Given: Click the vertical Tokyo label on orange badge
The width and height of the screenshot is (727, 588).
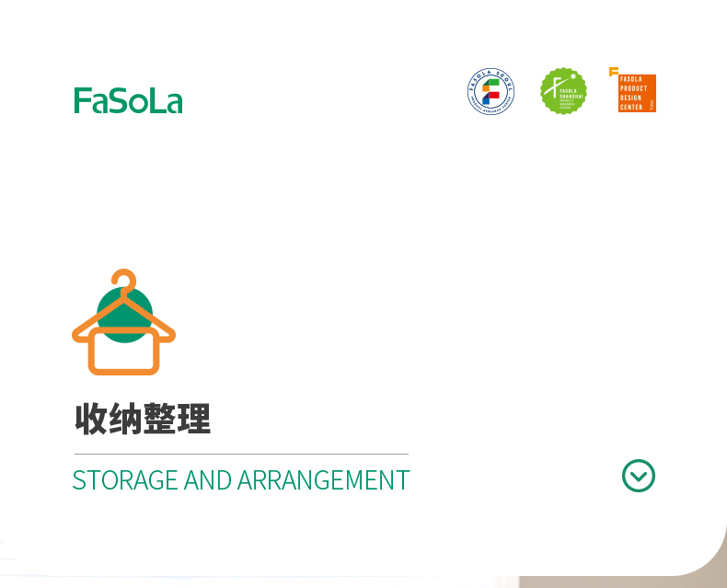Looking at the screenshot, I should click(651, 105).
